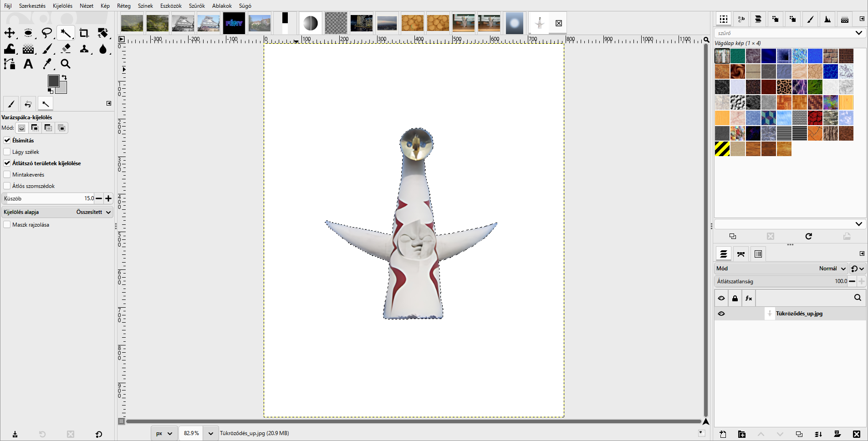Select the Paths tool
The width and height of the screenshot is (868, 441).
click(10, 64)
